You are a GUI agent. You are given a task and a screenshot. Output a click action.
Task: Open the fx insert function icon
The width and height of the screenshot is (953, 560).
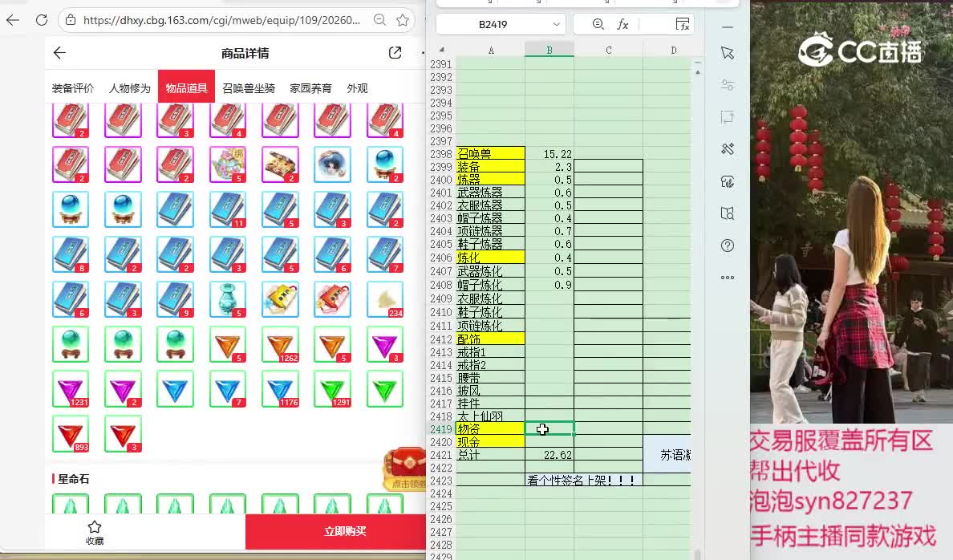tap(623, 24)
